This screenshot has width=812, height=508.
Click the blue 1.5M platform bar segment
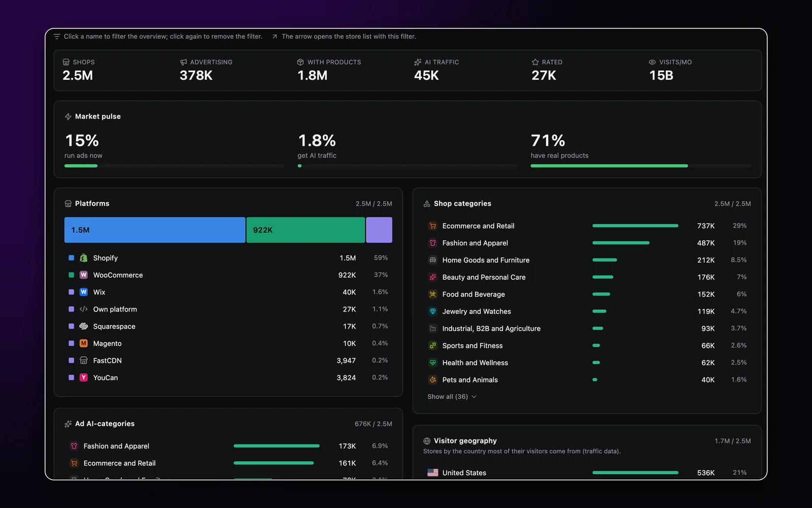click(155, 230)
